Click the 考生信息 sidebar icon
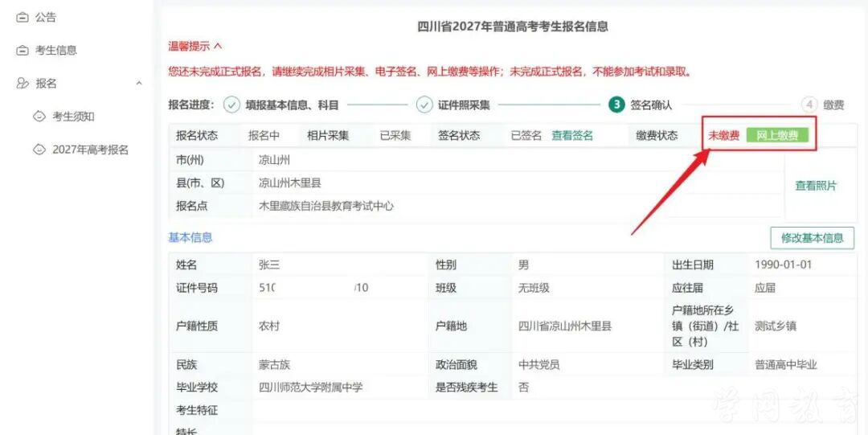 tap(23, 51)
